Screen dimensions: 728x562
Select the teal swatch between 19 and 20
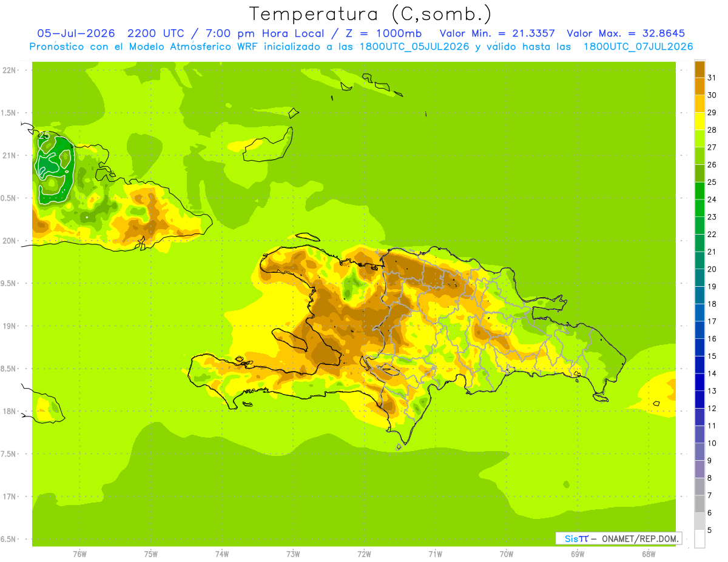699,278
